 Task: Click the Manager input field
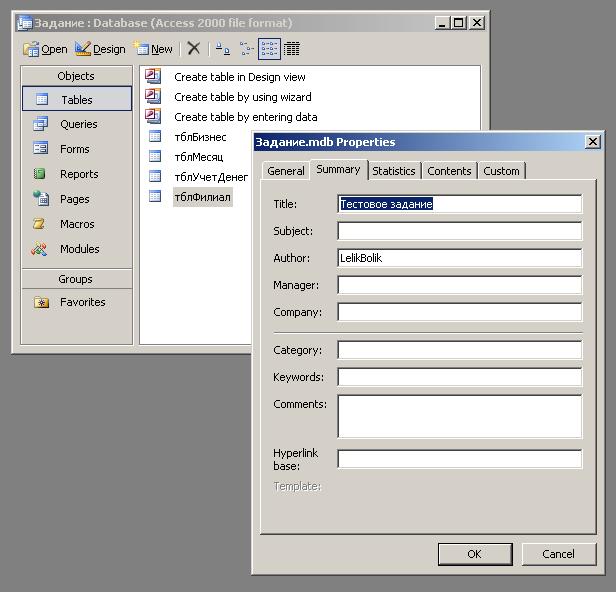click(459, 285)
